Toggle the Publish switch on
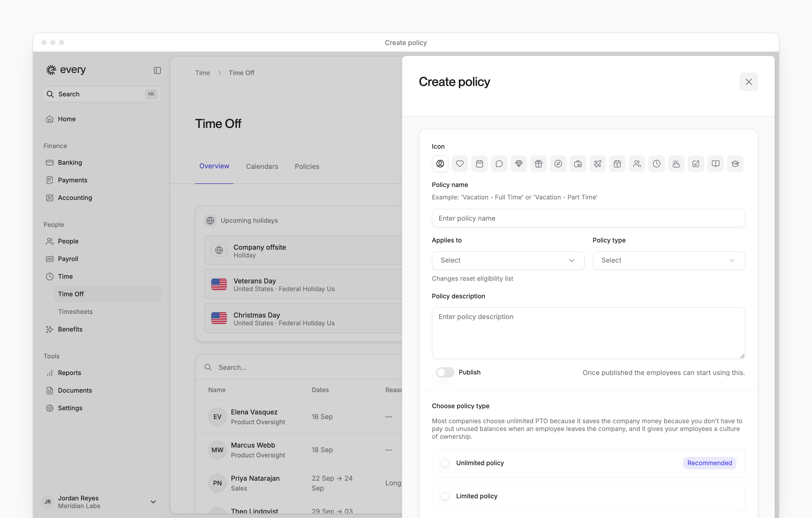 click(445, 372)
